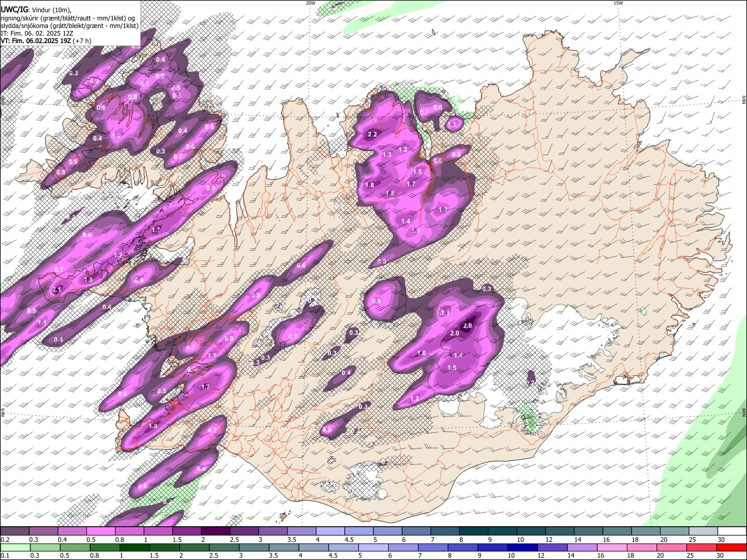Click the violet swatch labeled 14 in the lower legend row
This screenshot has height=560, width=747.
point(582,547)
